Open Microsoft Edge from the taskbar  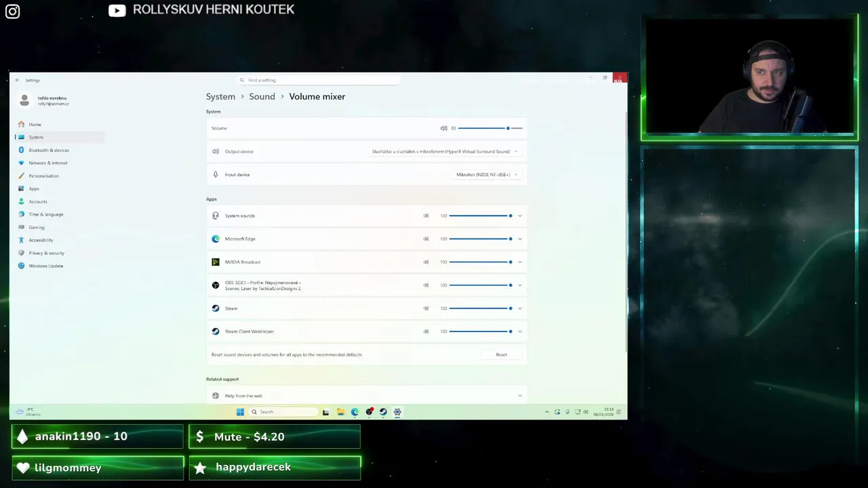pyautogui.click(x=355, y=411)
